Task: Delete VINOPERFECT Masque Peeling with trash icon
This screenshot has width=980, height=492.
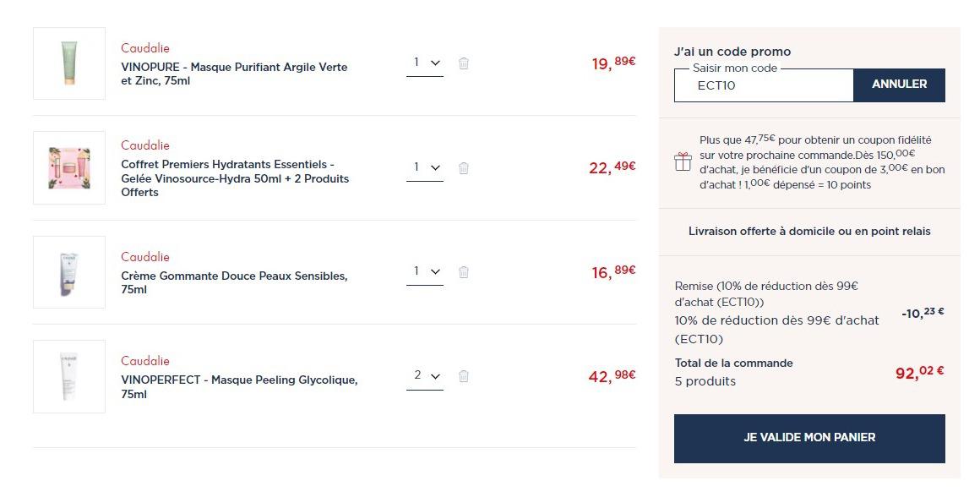Action: (464, 376)
